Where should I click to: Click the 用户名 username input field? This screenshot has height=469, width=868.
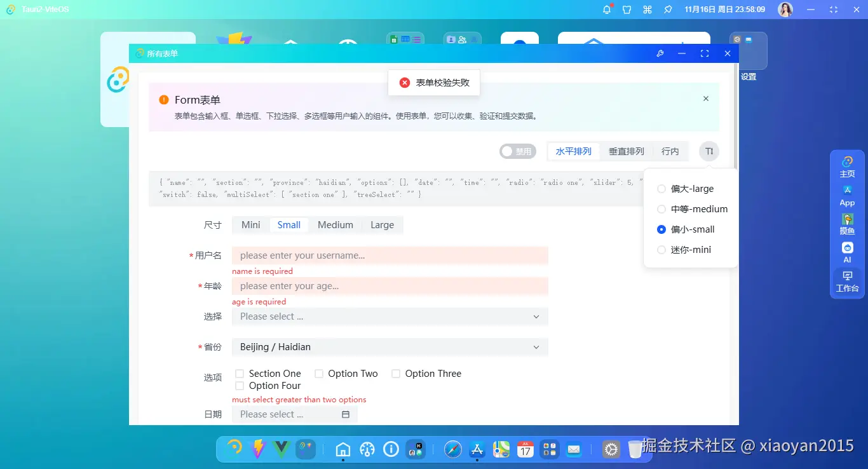click(x=390, y=255)
